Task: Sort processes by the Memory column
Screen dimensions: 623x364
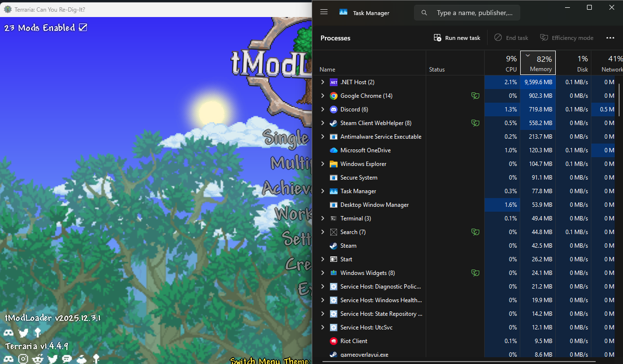Action: tap(538, 63)
